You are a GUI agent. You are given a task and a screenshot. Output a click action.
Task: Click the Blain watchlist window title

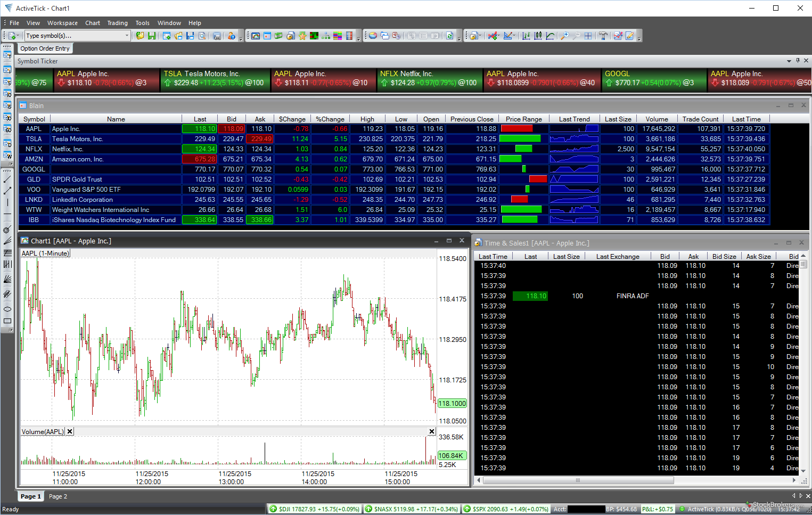pyautogui.click(x=36, y=105)
